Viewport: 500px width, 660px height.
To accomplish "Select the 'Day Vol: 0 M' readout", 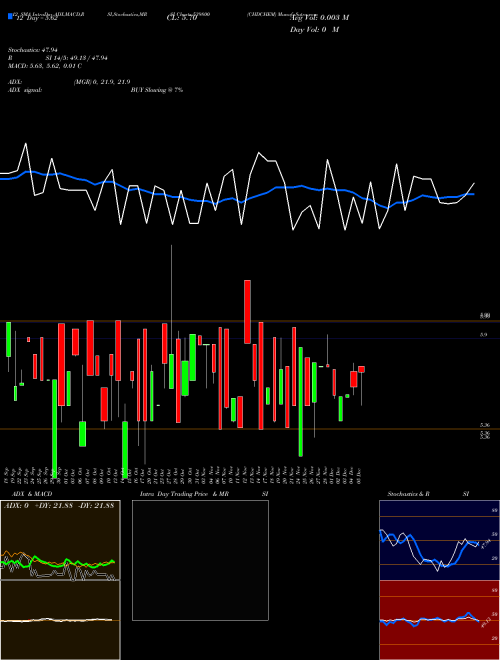I will (x=314, y=30).
